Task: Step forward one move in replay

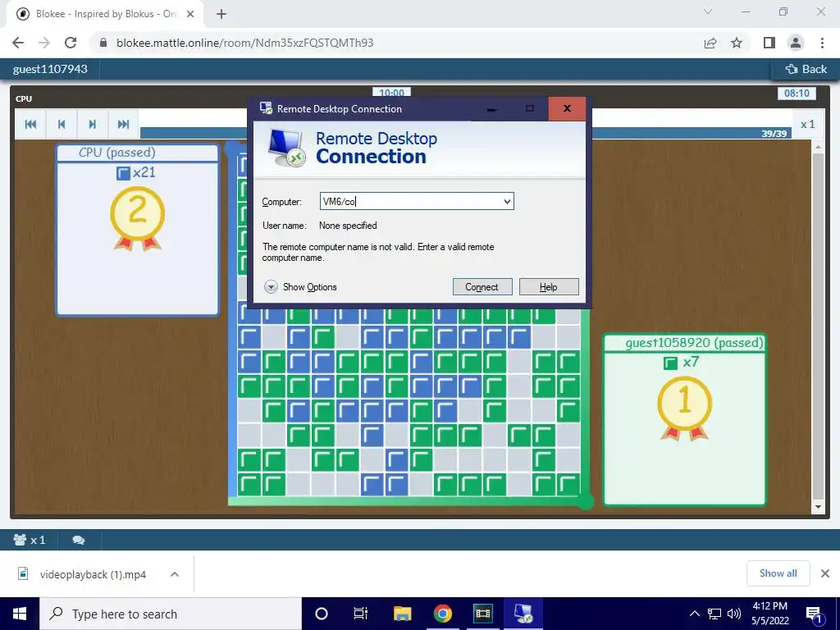Action: [93, 125]
